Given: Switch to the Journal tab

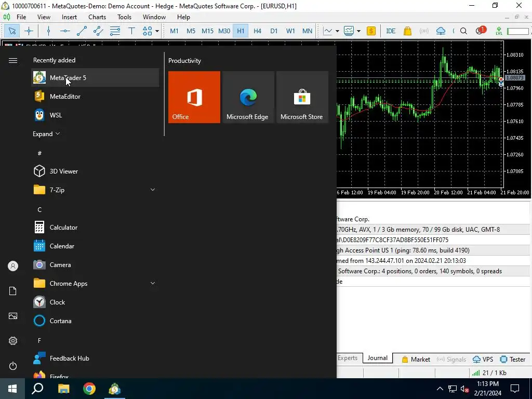Looking at the screenshot, I should coord(377,358).
